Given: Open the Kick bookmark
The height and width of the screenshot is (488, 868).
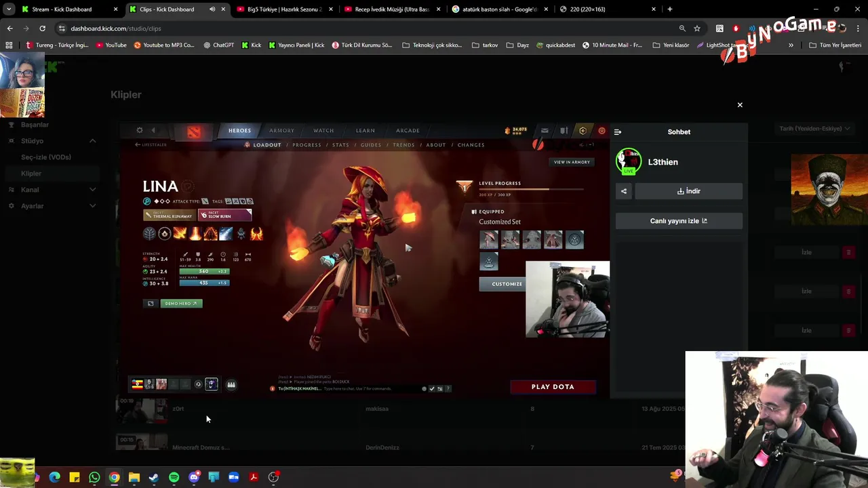Looking at the screenshot, I should point(251,45).
